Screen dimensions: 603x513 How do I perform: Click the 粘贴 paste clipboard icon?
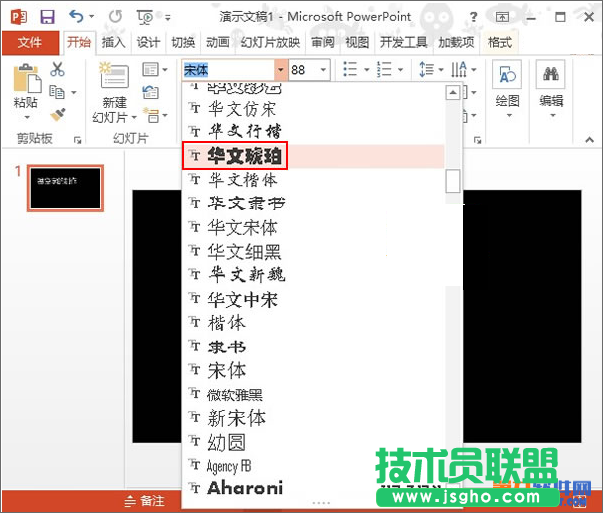click(x=27, y=78)
